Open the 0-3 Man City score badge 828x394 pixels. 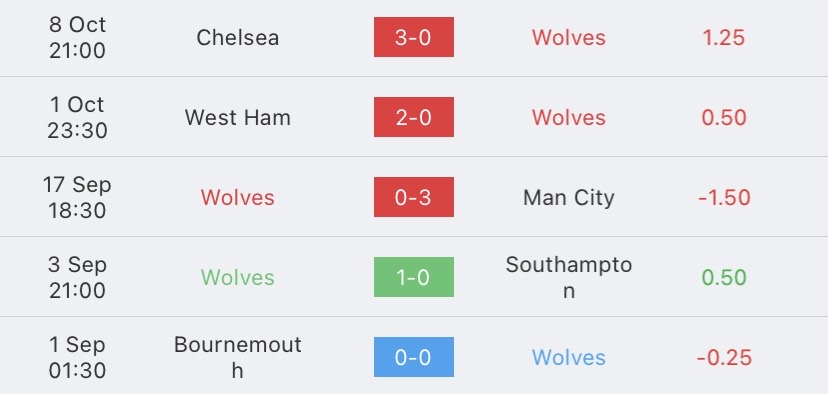tap(413, 197)
